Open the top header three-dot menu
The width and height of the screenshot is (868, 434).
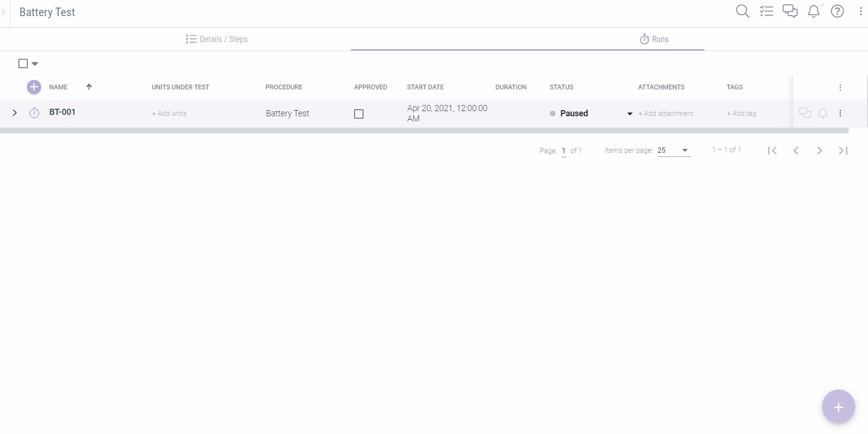[860, 11]
